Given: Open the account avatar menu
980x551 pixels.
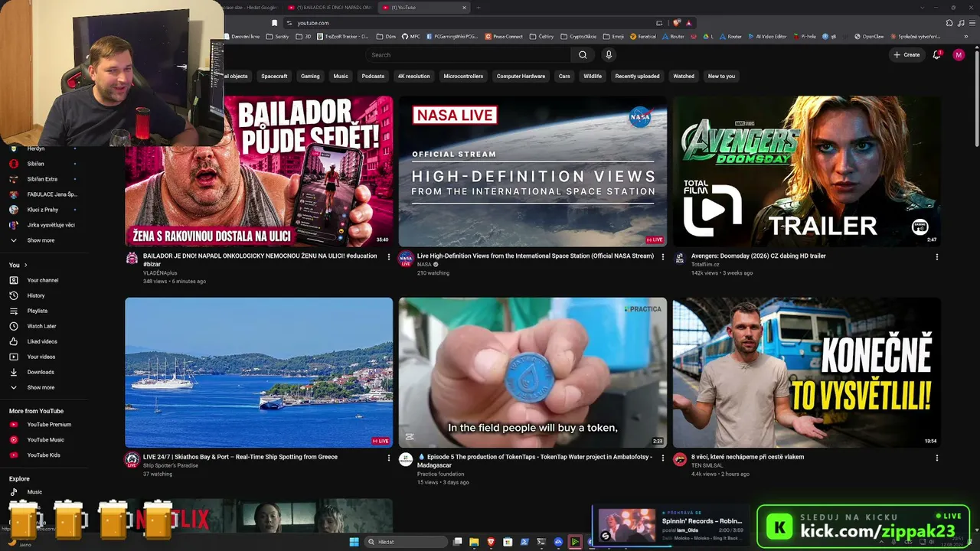Looking at the screenshot, I should coord(959,55).
